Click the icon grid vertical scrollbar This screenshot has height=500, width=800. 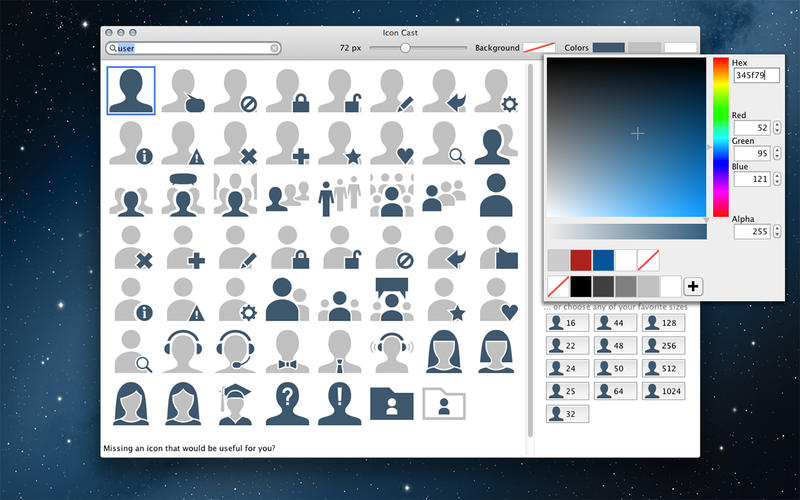(530, 250)
